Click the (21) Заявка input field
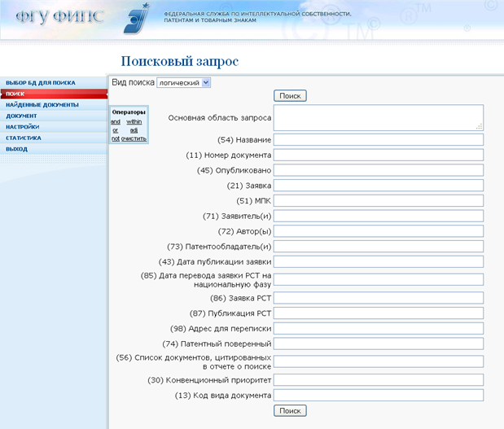 (x=379, y=186)
